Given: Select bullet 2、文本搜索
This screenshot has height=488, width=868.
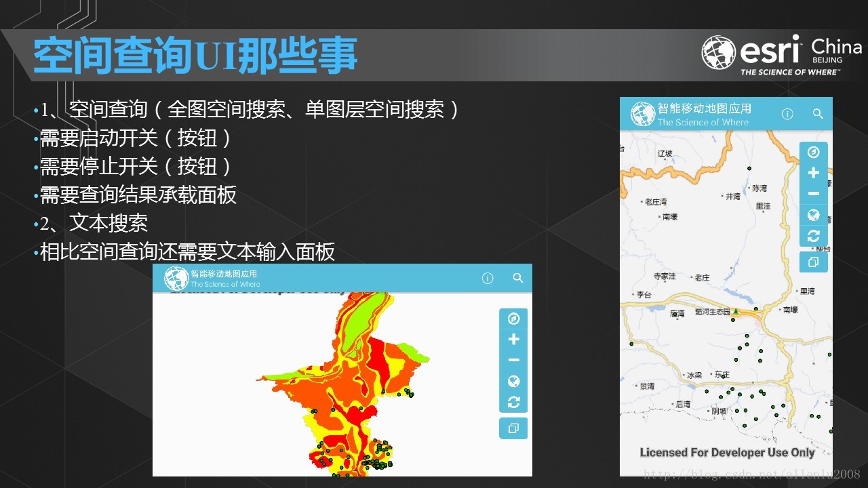Looking at the screenshot, I should click(x=94, y=224).
